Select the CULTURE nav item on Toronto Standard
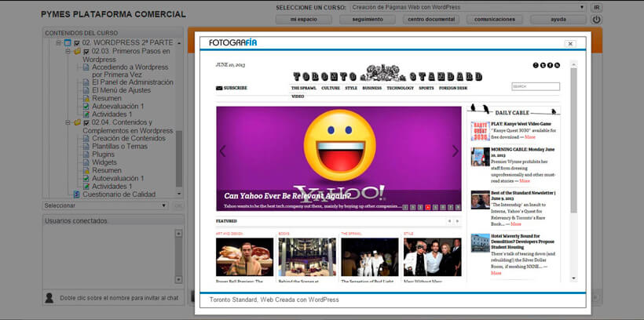The width and height of the screenshot is (644, 320). click(331, 88)
